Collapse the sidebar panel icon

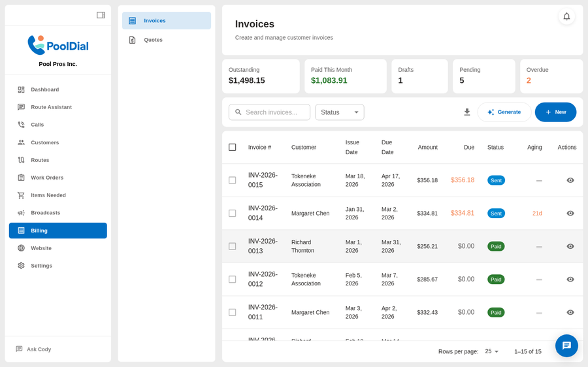click(101, 15)
